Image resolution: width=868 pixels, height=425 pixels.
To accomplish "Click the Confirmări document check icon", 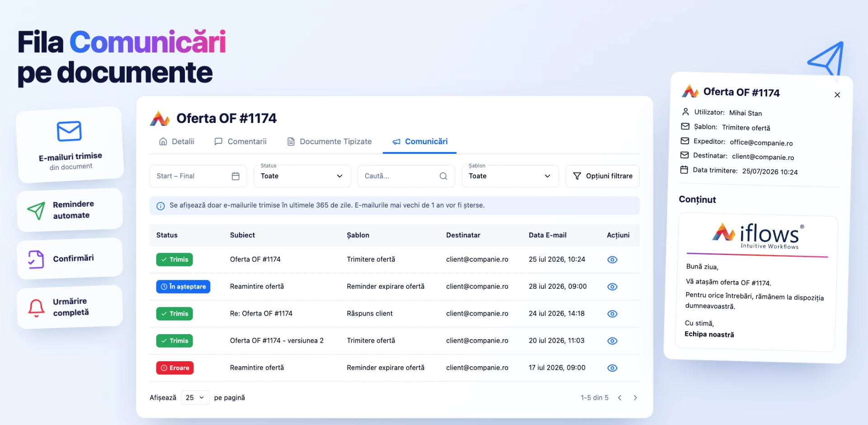I will [36, 260].
